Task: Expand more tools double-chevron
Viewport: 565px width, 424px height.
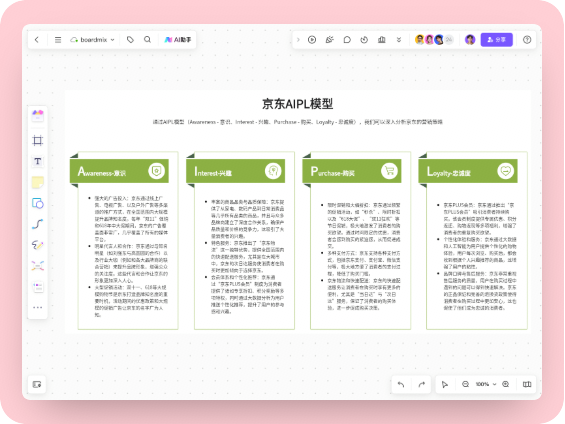Action: click(x=399, y=40)
